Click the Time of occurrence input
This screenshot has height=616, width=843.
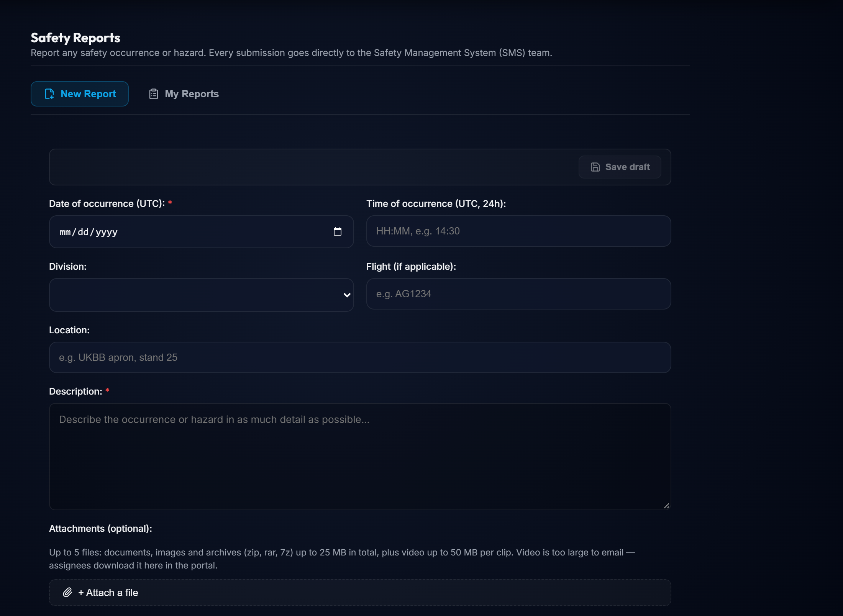(x=518, y=231)
